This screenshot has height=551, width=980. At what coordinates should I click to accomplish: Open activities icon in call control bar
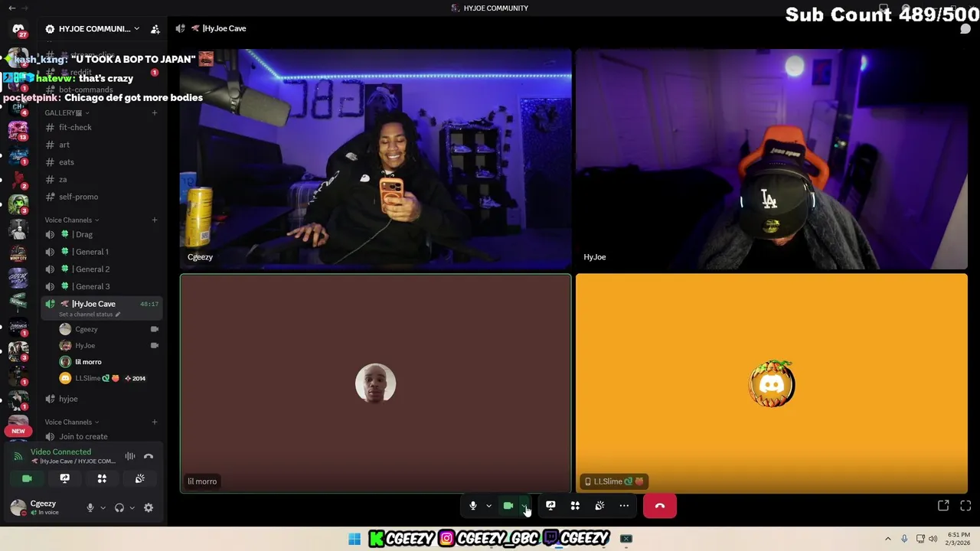point(575,506)
